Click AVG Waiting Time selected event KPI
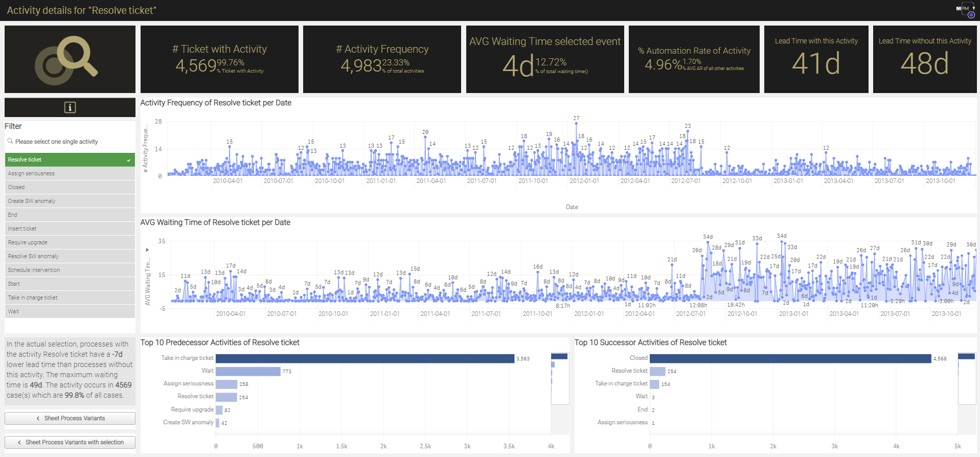980x457 pixels. click(545, 59)
